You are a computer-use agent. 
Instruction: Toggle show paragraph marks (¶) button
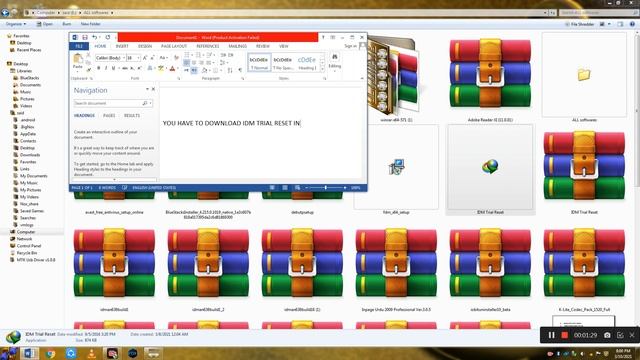(x=240, y=70)
